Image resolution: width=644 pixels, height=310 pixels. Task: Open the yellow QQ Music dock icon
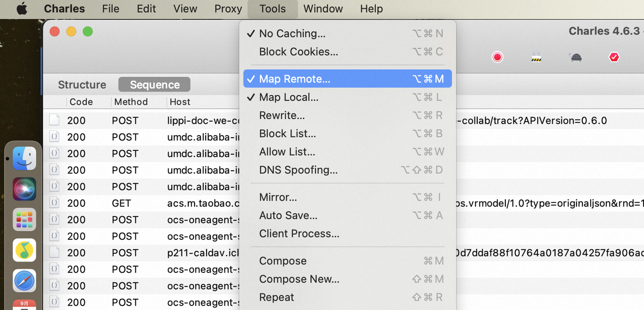point(24,250)
